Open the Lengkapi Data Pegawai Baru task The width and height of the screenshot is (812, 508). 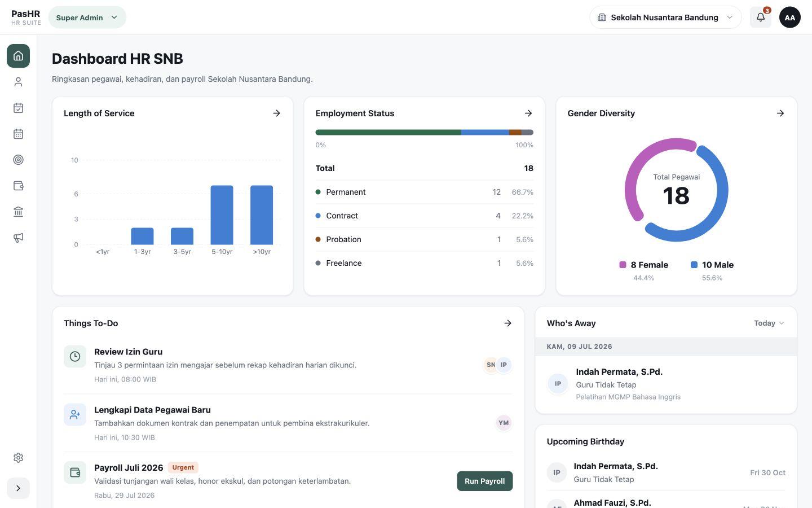[288, 423]
